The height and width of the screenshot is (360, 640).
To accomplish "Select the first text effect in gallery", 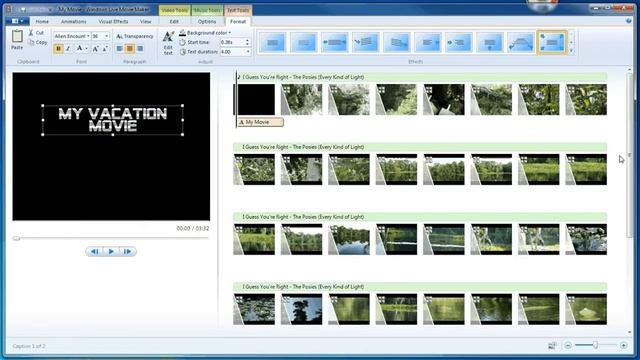I will pos(272,42).
